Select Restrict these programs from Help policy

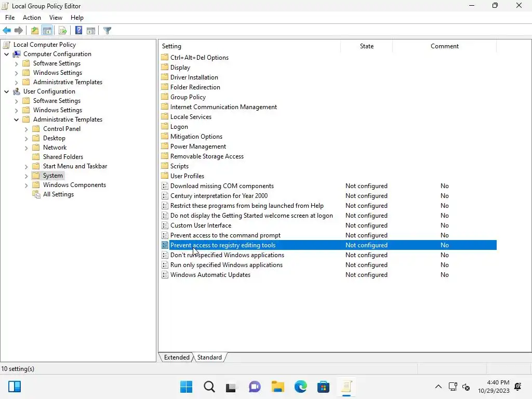point(247,206)
